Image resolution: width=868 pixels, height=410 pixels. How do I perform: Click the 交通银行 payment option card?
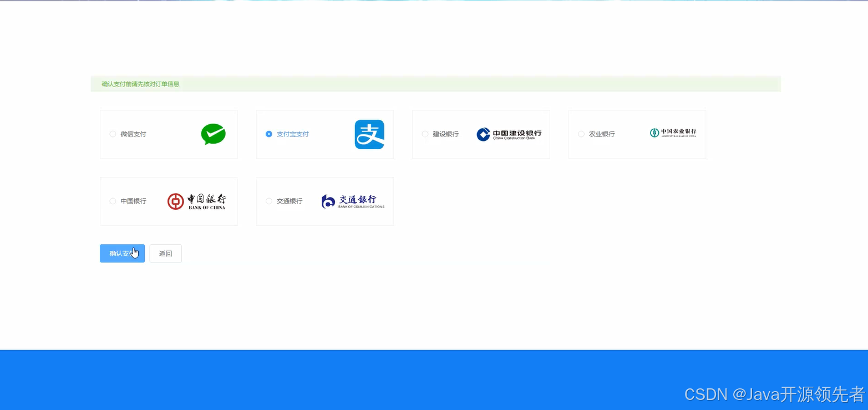click(x=324, y=201)
